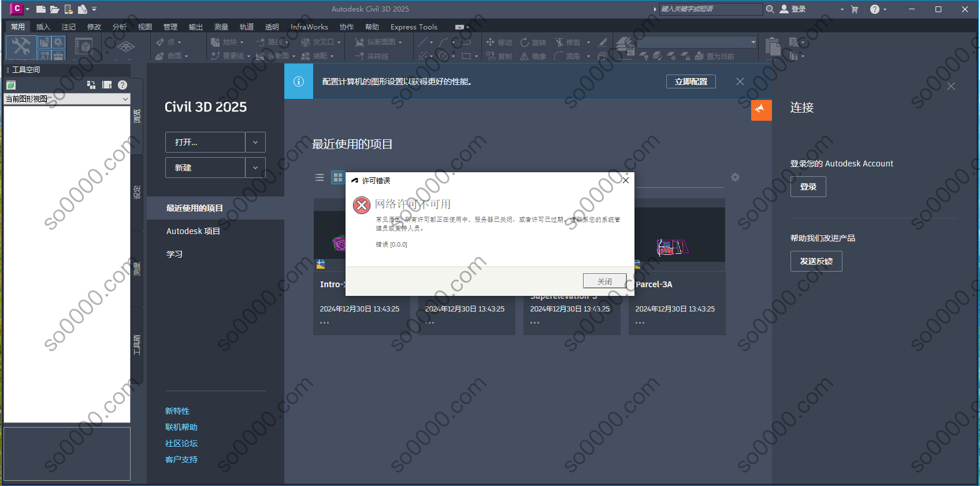Click the search magnifier icon in title bar
Screen dimensions: 980x486
point(770,9)
